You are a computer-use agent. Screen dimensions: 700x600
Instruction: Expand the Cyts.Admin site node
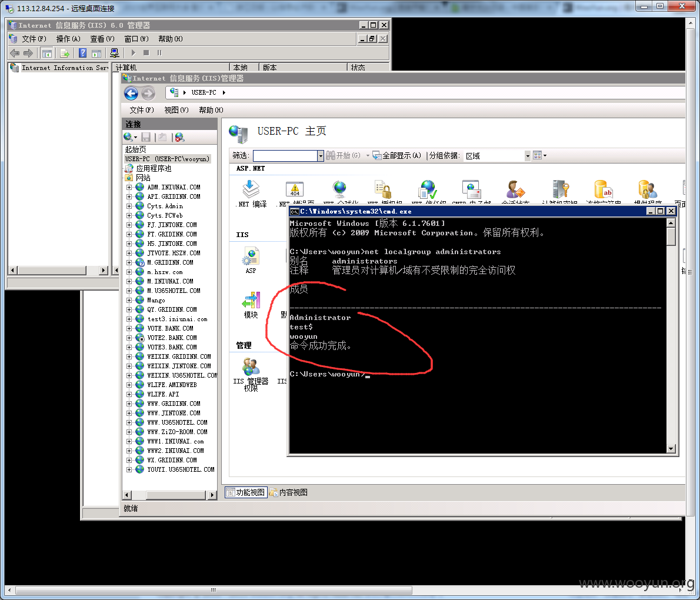pyautogui.click(x=129, y=206)
